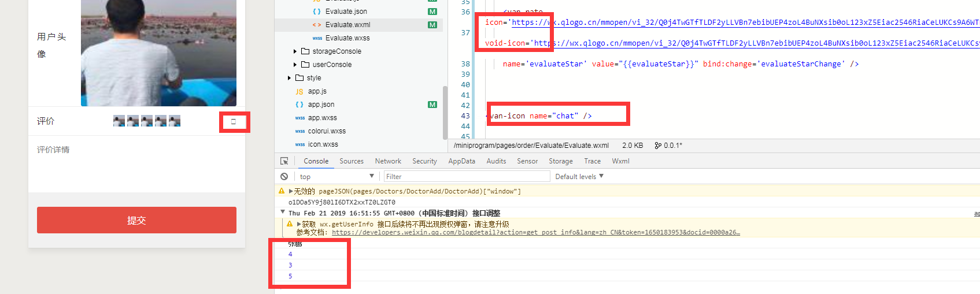
Task: Click wxss icon beside icon.wxss
Action: [x=300, y=144]
